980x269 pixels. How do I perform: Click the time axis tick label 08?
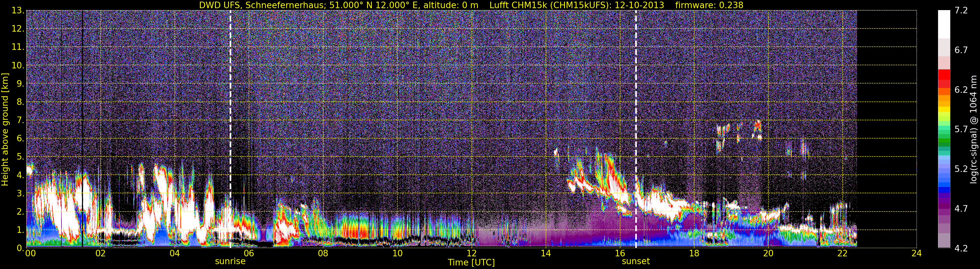click(323, 253)
